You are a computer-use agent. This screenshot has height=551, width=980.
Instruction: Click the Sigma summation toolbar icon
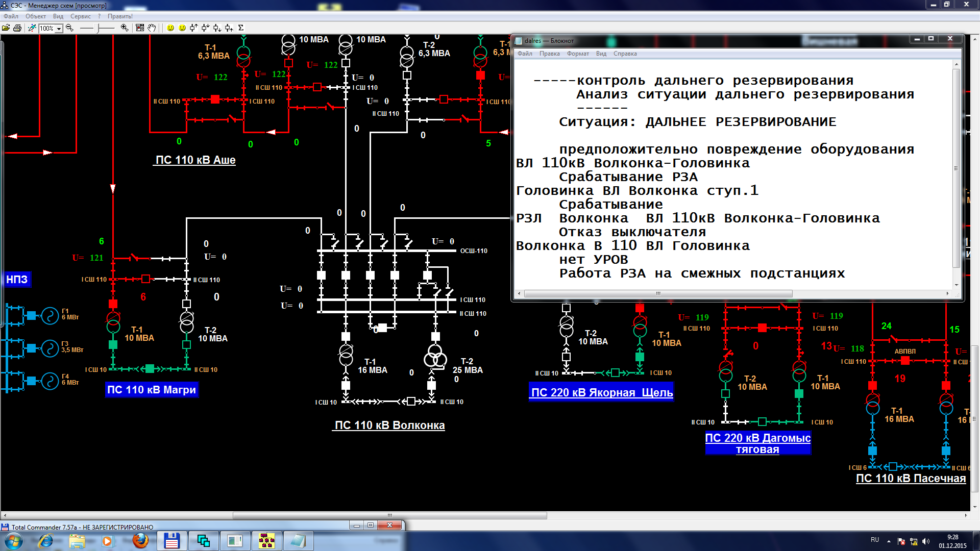(x=241, y=28)
